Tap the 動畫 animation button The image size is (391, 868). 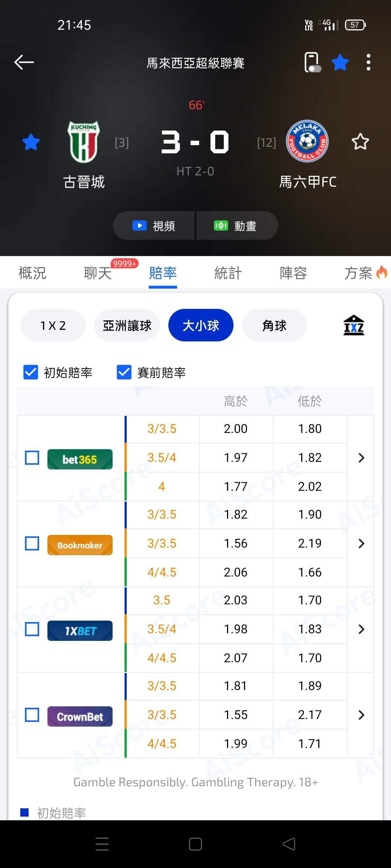pyautogui.click(x=237, y=226)
